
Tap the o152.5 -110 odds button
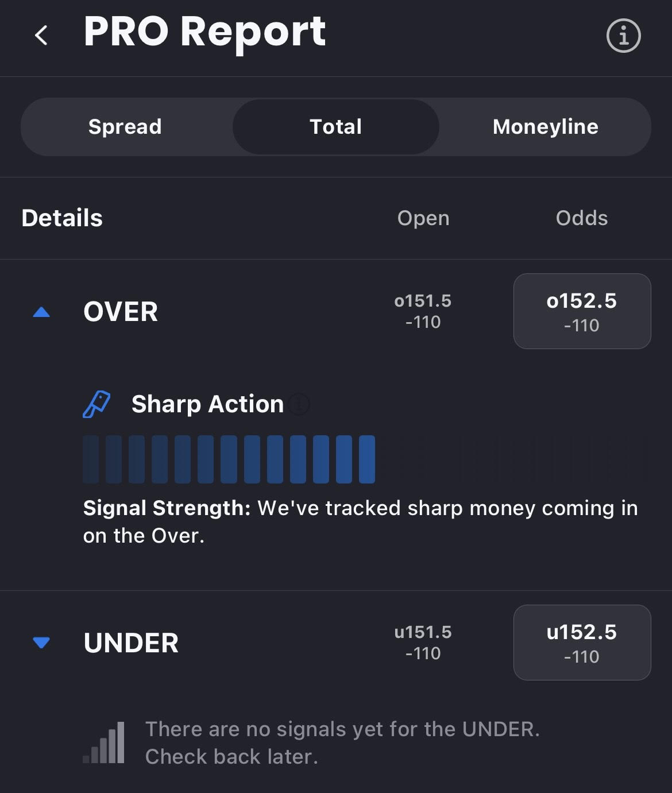(582, 311)
